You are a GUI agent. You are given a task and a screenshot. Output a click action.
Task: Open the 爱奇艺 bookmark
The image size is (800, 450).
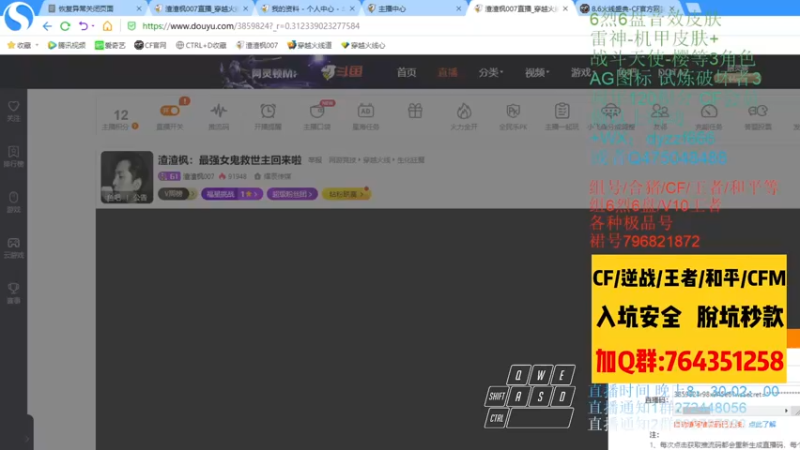point(110,45)
